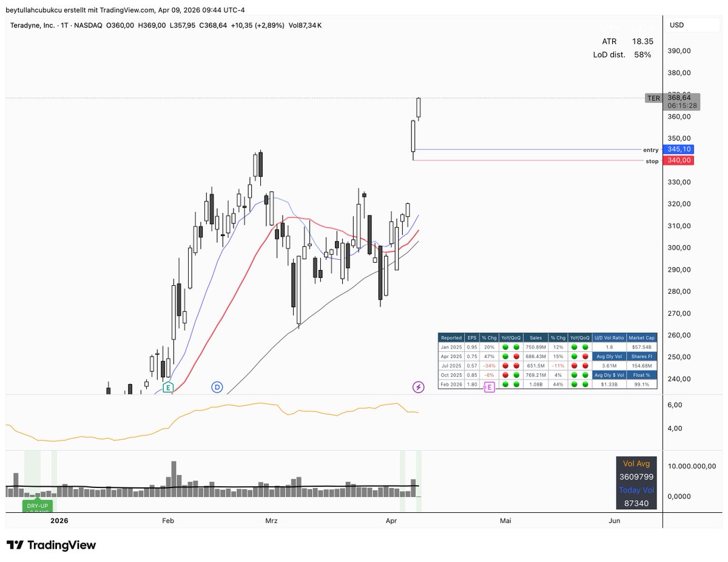Click the Reported table header
The image size is (728, 562).
451,338
